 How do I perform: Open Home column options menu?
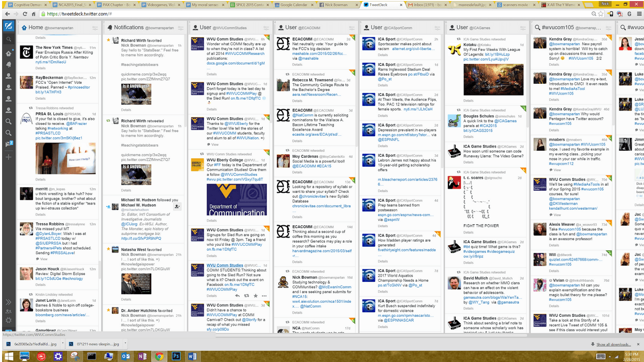pyautogui.click(x=95, y=28)
